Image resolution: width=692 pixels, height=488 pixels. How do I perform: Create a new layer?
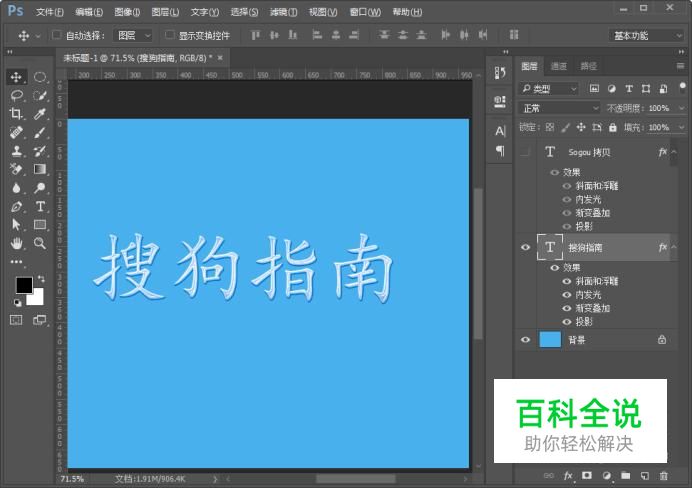[645, 476]
